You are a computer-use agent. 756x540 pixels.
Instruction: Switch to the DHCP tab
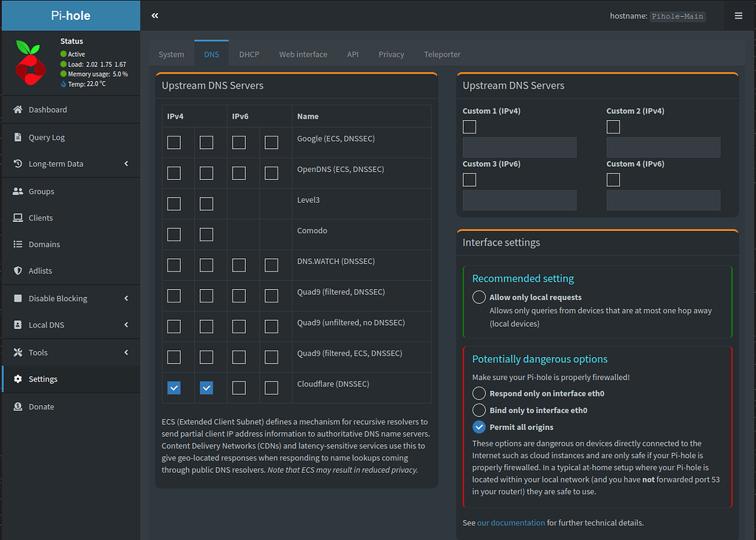249,55
